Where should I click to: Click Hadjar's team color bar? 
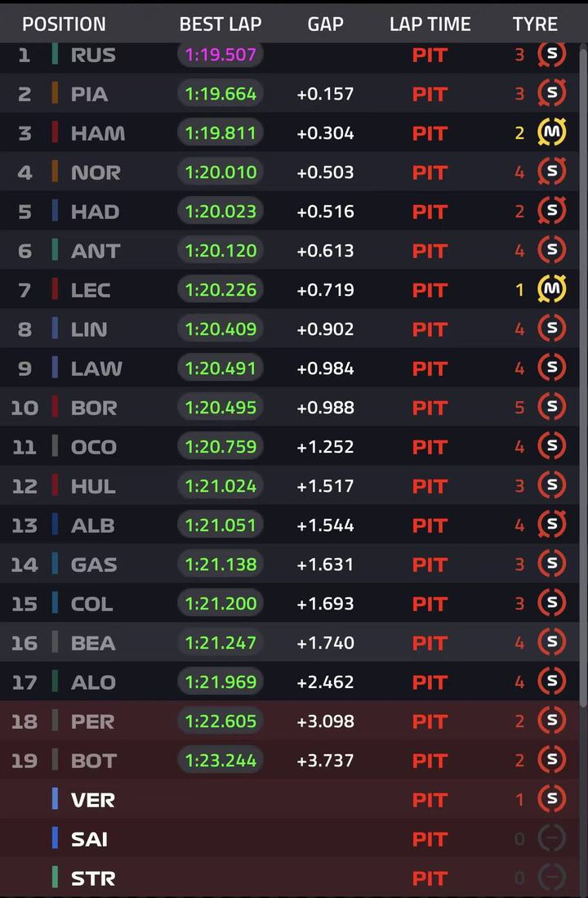coord(55,212)
